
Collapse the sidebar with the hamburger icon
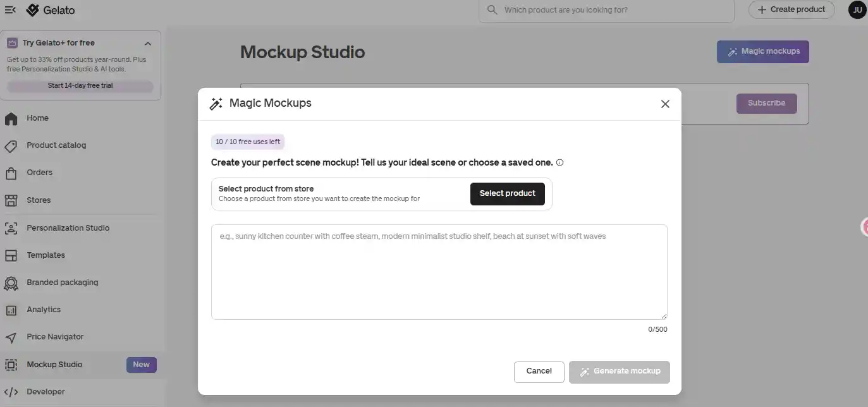point(10,10)
